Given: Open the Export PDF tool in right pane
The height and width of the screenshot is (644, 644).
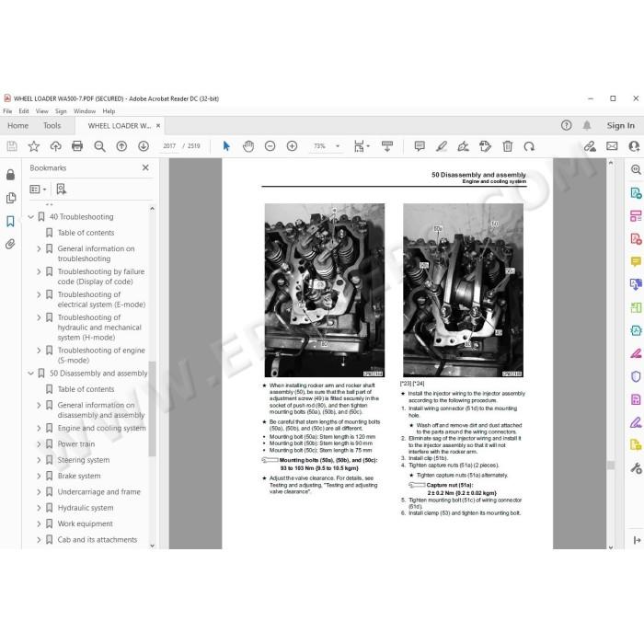Looking at the screenshot, I should (636, 192).
